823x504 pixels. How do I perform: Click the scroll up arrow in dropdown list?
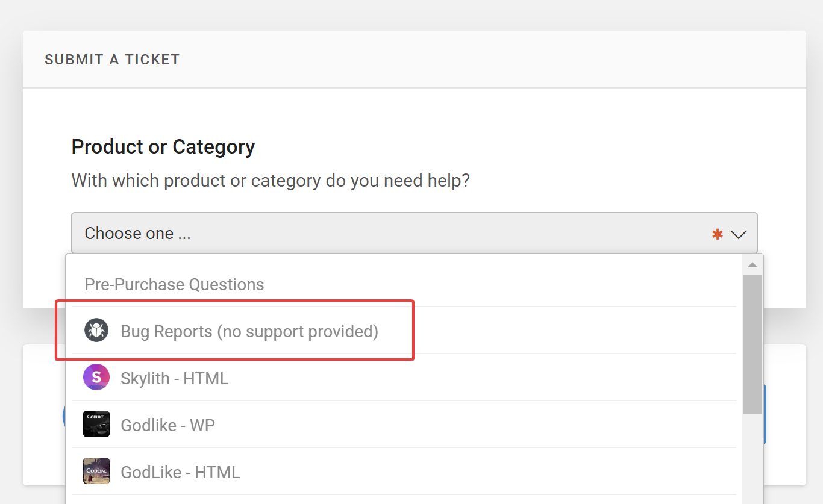(752, 265)
